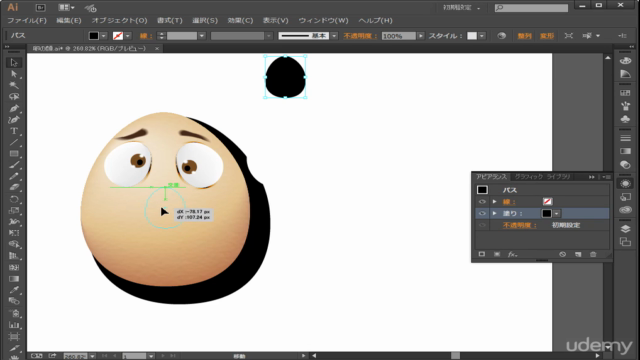Click the opacity 100% input field
The width and height of the screenshot is (640, 360).
coord(398,36)
